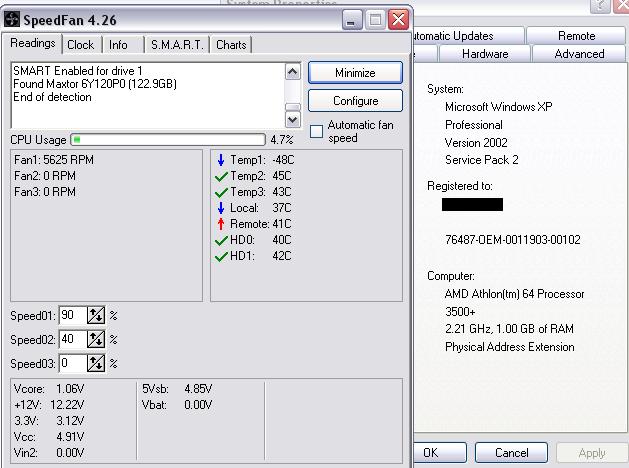Adjust Speed02 using its up/down spinner
Viewport: 629px width, 468px height.
(96, 340)
